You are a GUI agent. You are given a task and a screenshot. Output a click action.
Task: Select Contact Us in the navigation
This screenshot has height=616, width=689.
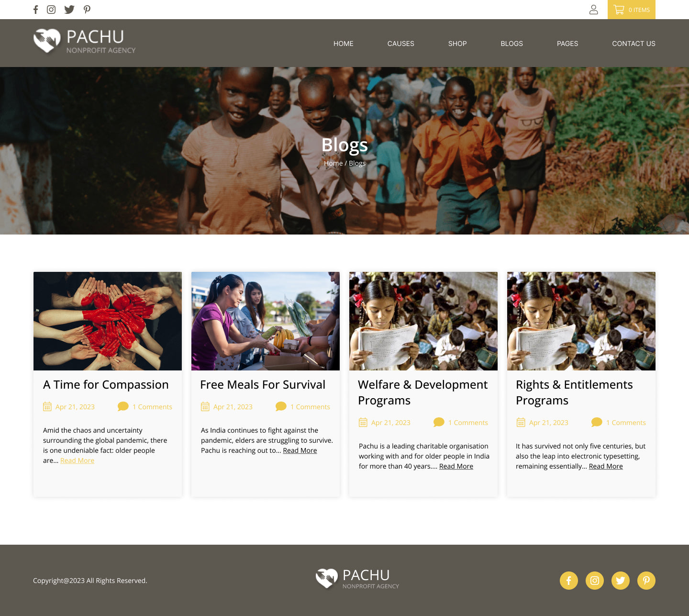pyautogui.click(x=633, y=44)
